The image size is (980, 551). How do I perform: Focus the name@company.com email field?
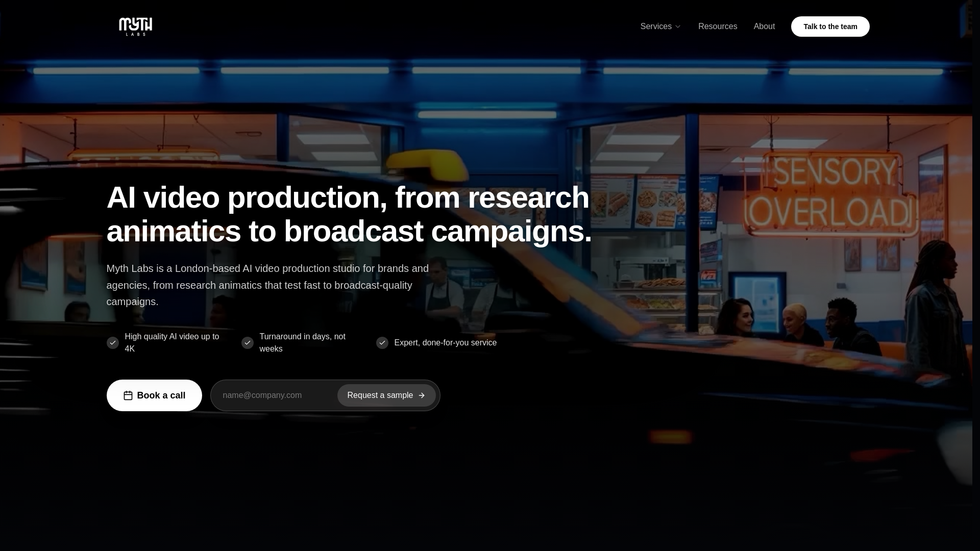(277, 395)
